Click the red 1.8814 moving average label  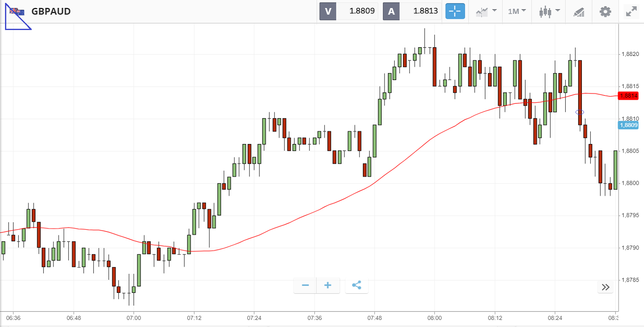pos(629,96)
